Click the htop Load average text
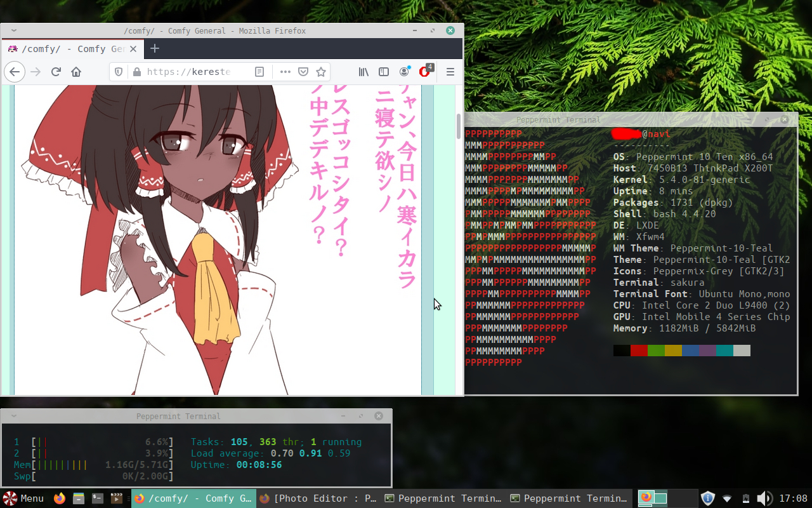This screenshot has height=508, width=812. [x=271, y=453]
